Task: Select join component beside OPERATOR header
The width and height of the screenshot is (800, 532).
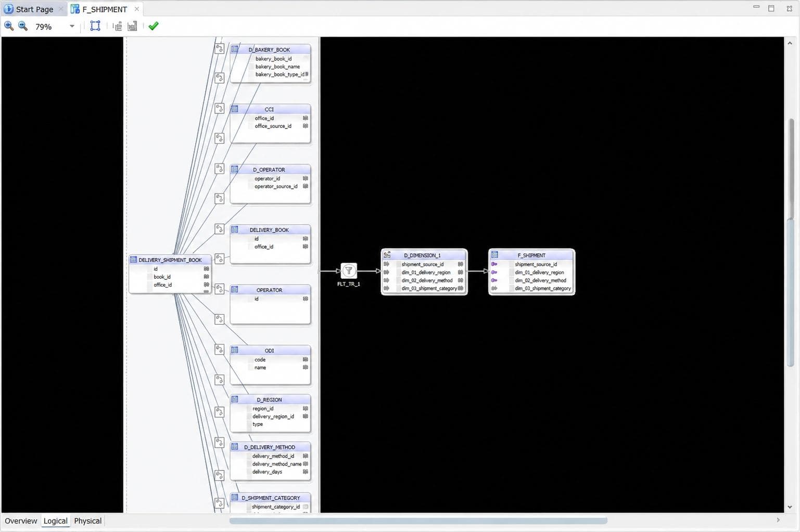Action: tap(220, 289)
